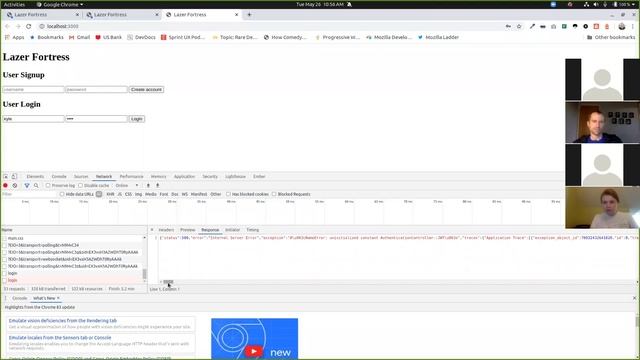Toggle the network filter funnel icon
The image size is (640, 360).
pyautogui.click(x=27, y=185)
